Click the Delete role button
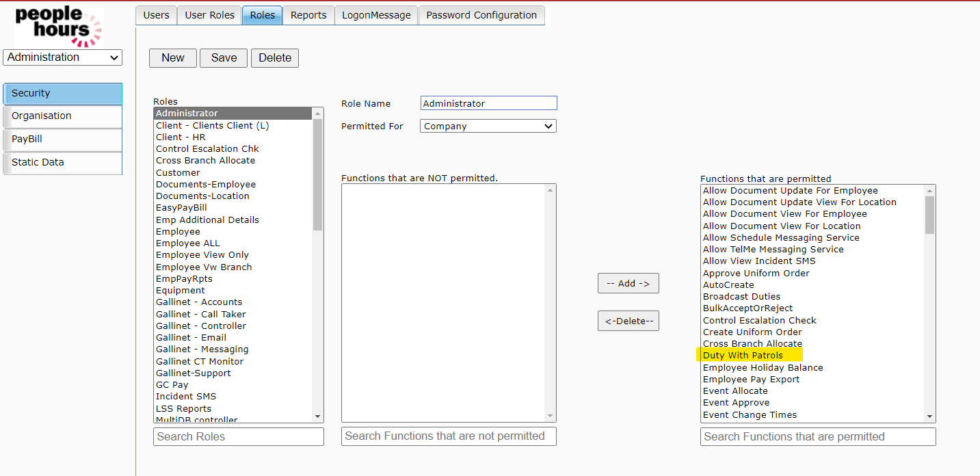Viewport: 980px width, 476px height. click(275, 58)
